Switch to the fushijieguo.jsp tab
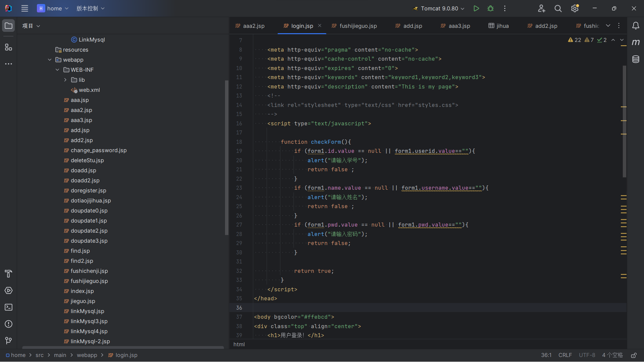This screenshot has height=362, width=644. point(358,26)
